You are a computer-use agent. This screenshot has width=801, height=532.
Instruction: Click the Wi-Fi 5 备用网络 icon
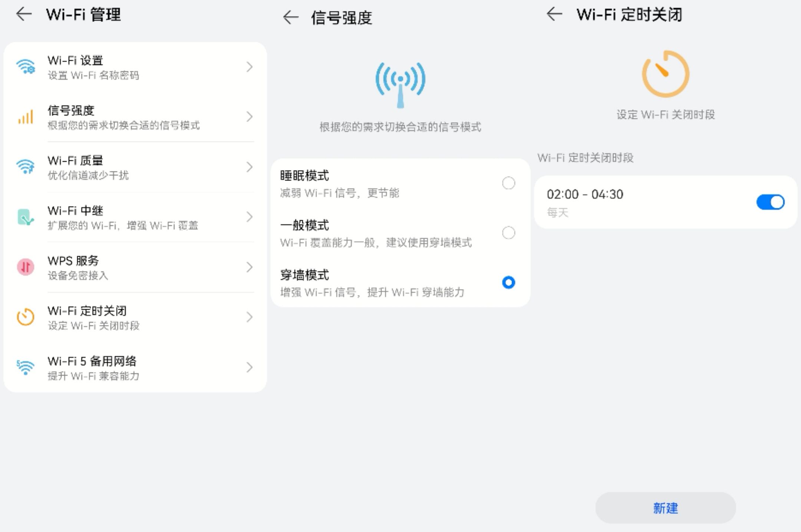[26, 367]
